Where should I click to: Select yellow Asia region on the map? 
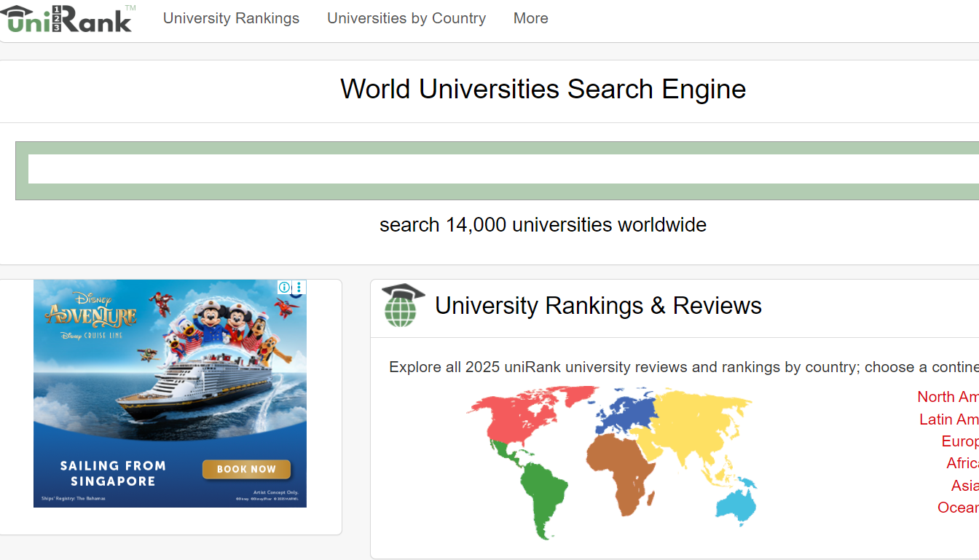pyautogui.click(x=699, y=430)
